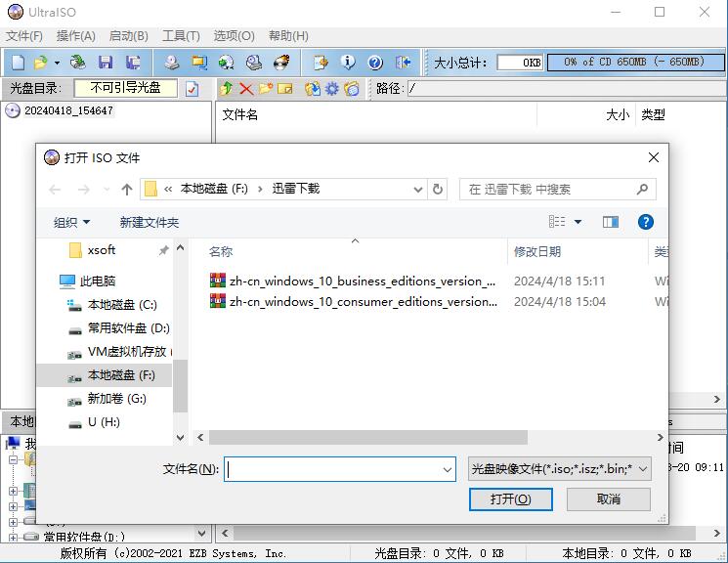The image size is (728, 563).
Task: Click the Save As icon in UltraISO toolbar
Action: click(x=133, y=63)
